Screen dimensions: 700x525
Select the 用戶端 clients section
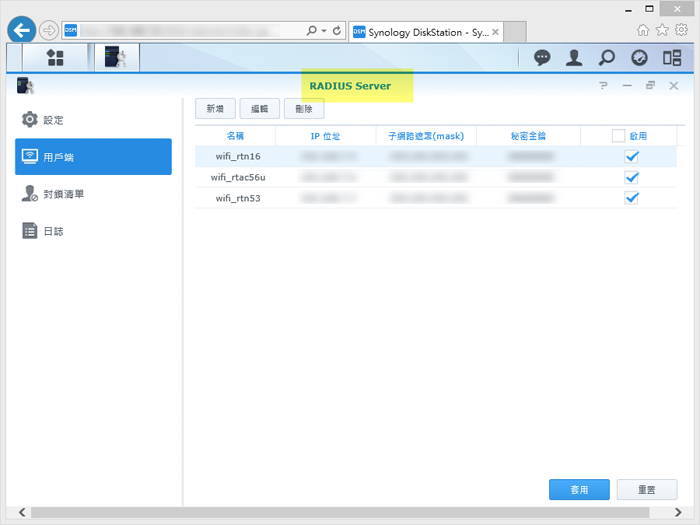[x=93, y=157]
